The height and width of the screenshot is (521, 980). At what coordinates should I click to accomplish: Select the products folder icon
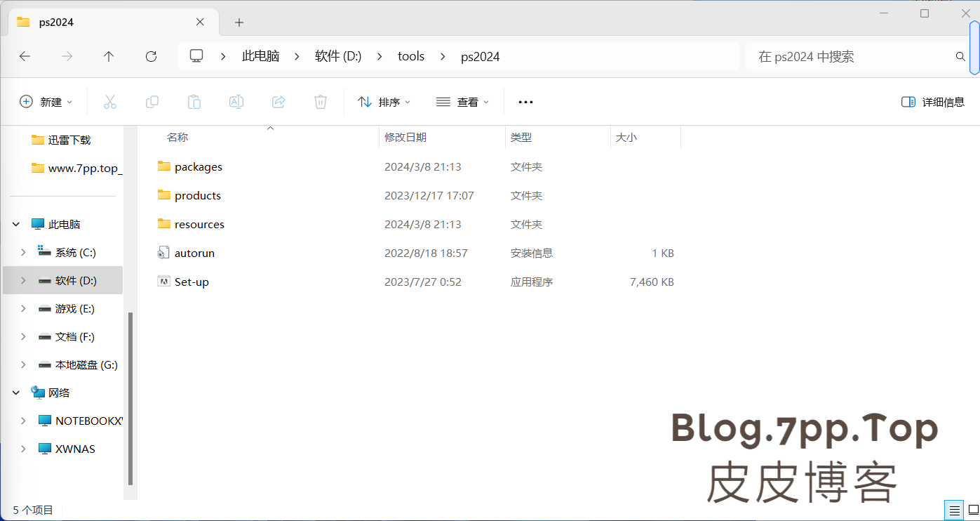point(164,195)
